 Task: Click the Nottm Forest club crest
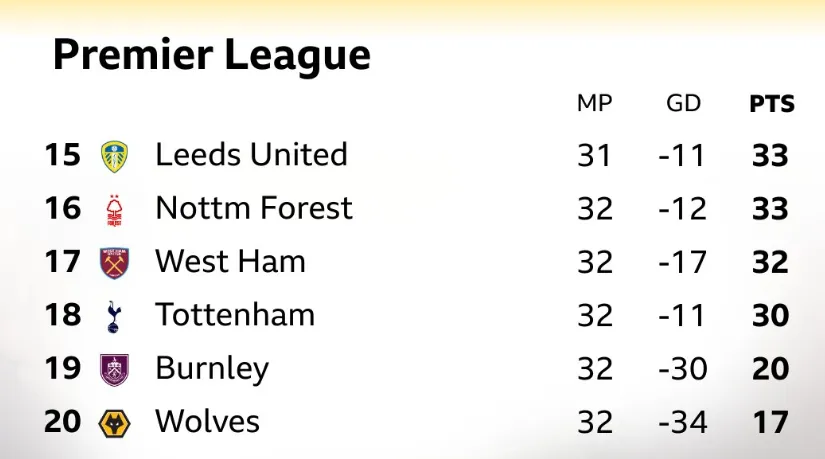click(x=115, y=209)
